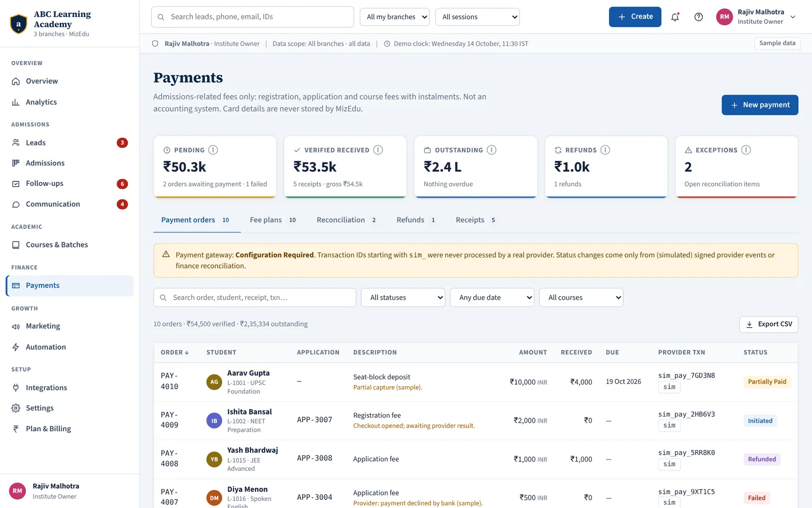Screen dimensions: 812x508
Task: Show info for the Outstanding card
Action: [x=492, y=150]
